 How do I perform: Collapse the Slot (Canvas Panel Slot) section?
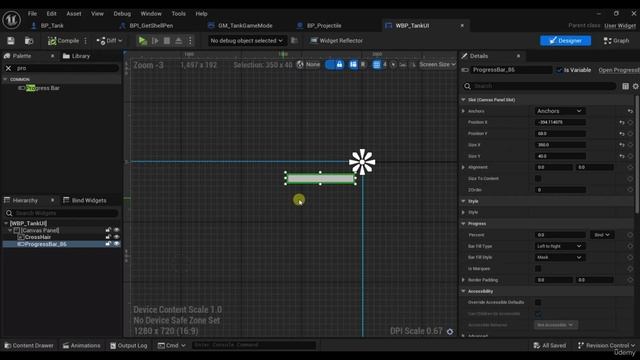click(x=463, y=100)
